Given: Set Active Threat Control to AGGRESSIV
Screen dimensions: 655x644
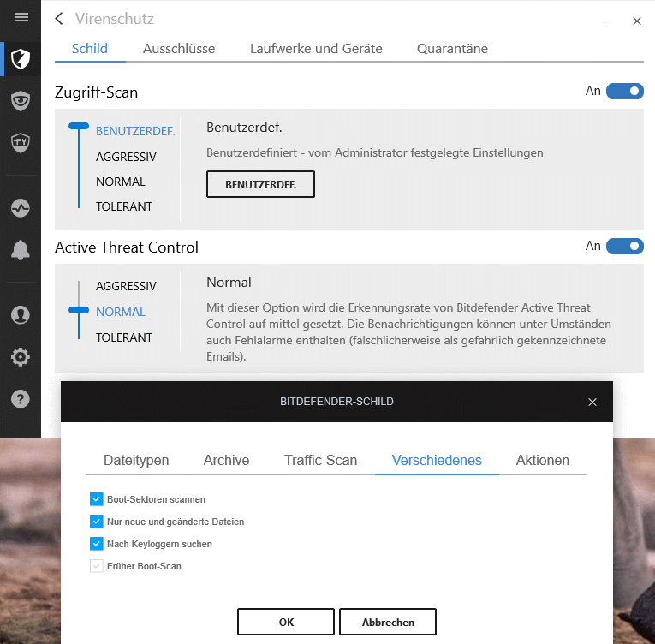Looking at the screenshot, I should pyautogui.click(x=126, y=286).
